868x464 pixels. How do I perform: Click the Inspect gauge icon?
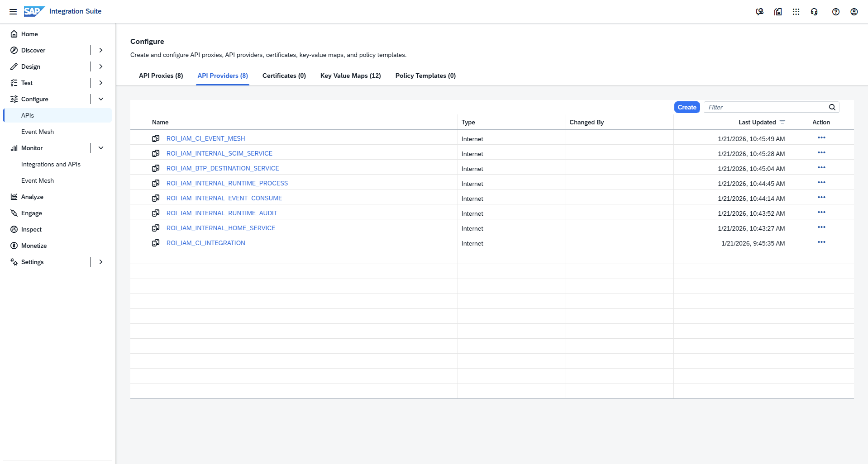tap(14, 229)
